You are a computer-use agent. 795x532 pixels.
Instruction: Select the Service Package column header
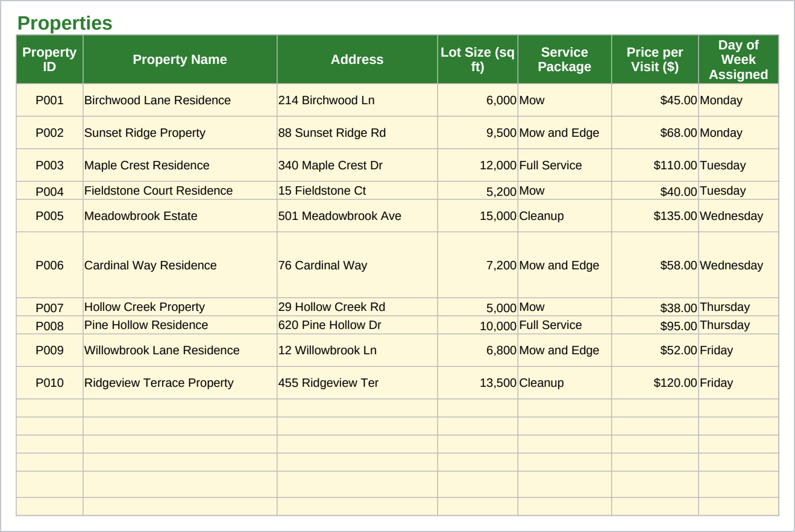(x=565, y=60)
